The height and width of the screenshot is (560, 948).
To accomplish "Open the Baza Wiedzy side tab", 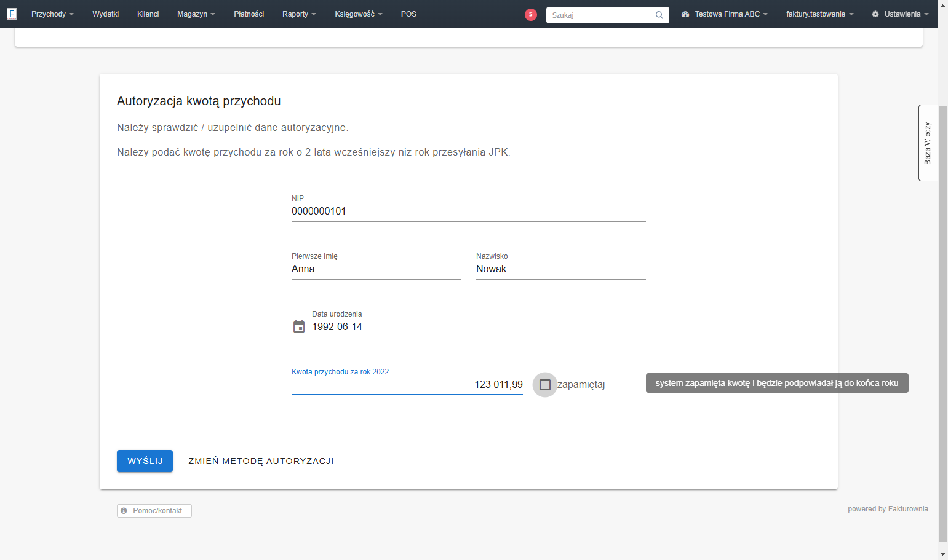I will 928,143.
